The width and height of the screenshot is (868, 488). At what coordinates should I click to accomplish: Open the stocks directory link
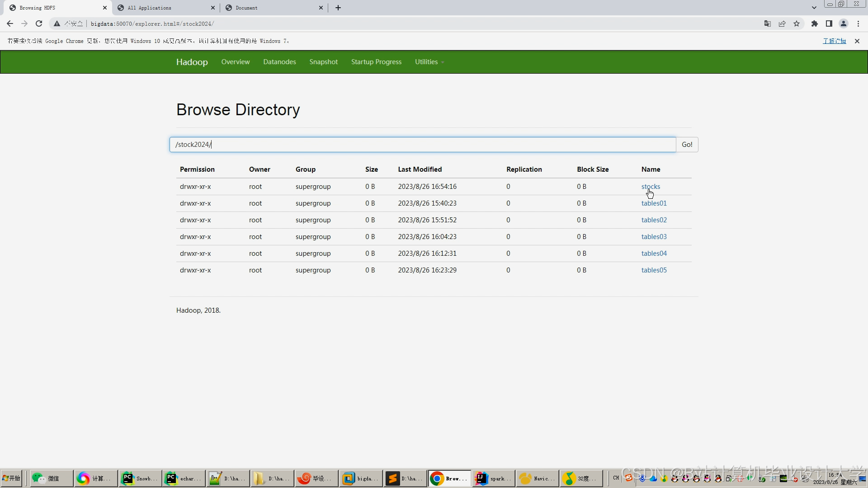651,187
